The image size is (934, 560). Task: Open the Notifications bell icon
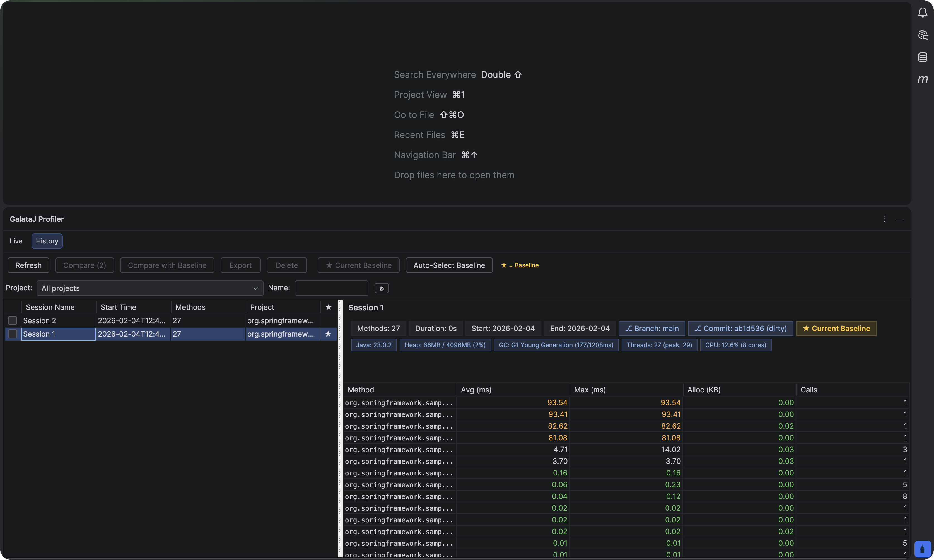pyautogui.click(x=923, y=13)
